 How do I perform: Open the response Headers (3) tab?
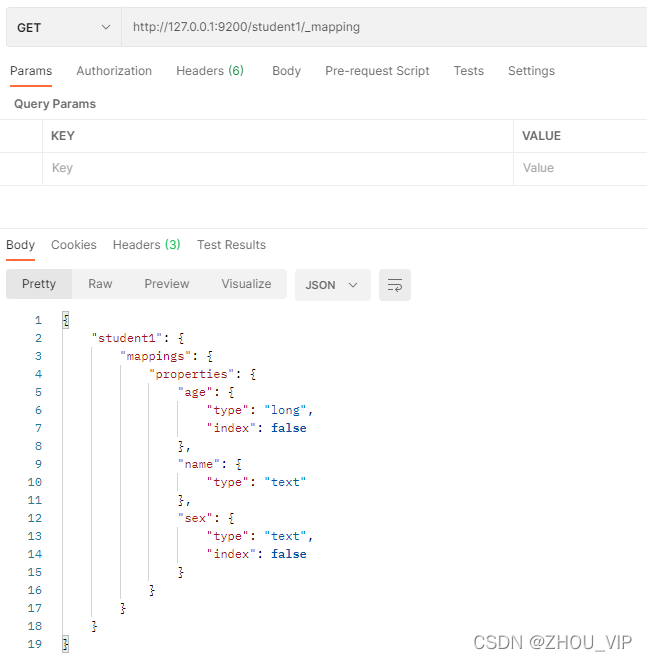click(147, 245)
